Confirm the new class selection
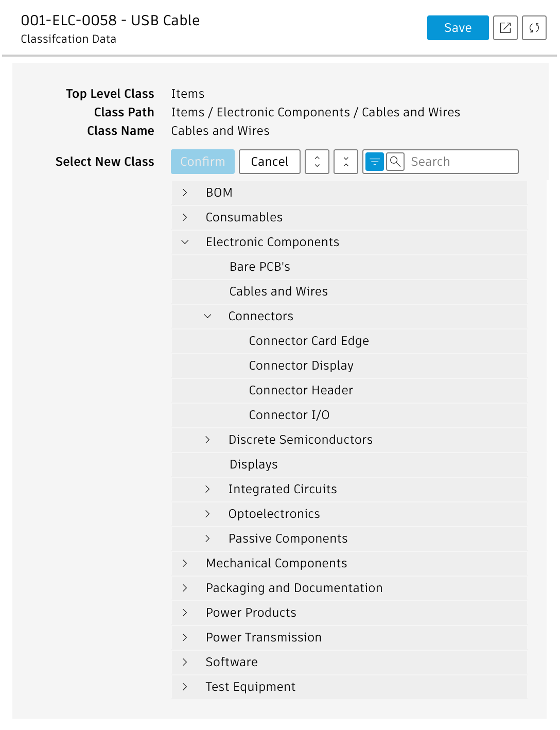 tap(203, 162)
